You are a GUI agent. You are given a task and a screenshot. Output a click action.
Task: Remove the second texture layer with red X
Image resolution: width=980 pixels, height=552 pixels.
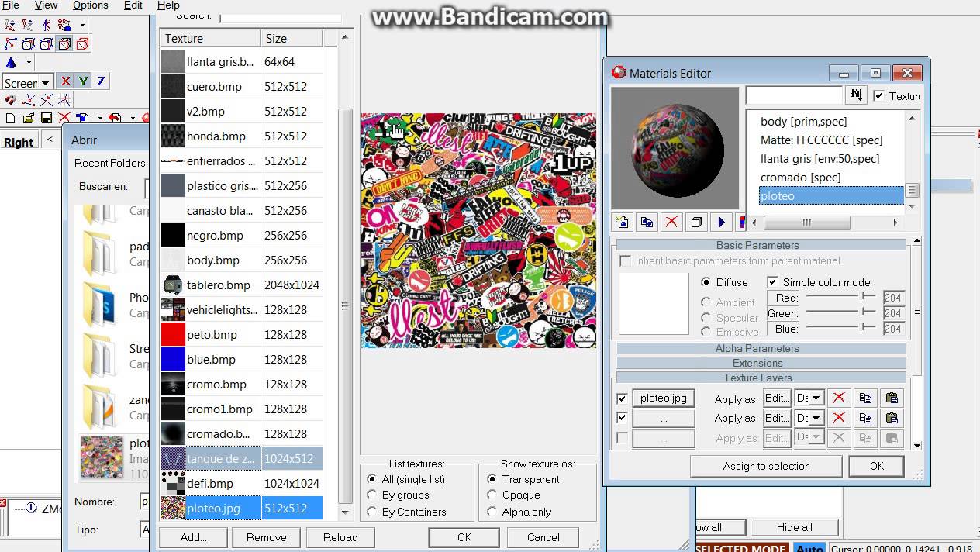click(x=839, y=418)
